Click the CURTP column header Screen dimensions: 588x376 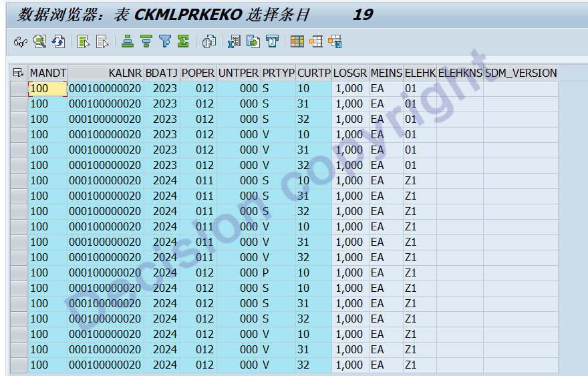313,73
